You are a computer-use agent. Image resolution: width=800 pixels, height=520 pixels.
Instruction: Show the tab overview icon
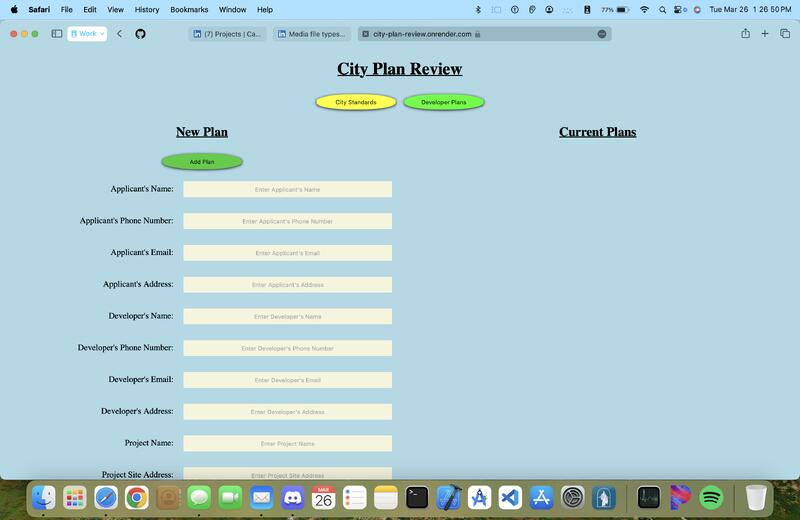coord(785,34)
